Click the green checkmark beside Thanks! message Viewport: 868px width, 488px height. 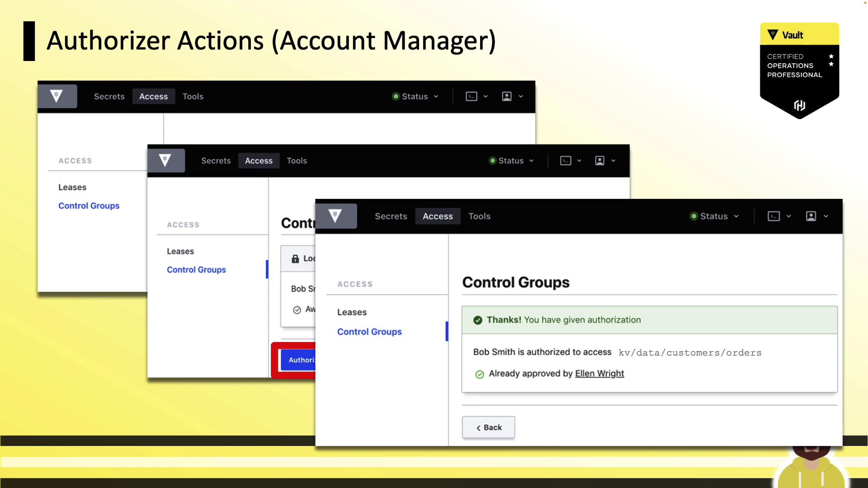pyautogui.click(x=477, y=320)
